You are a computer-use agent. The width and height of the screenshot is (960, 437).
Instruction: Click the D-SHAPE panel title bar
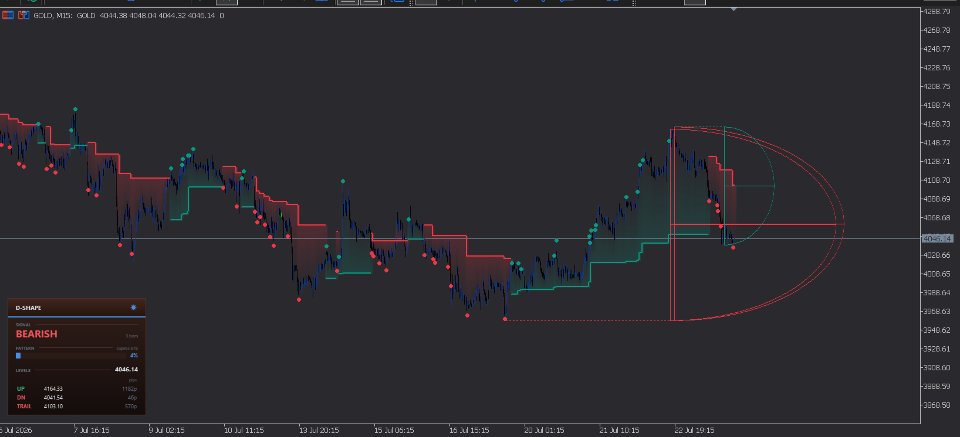[x=77, y=307]
